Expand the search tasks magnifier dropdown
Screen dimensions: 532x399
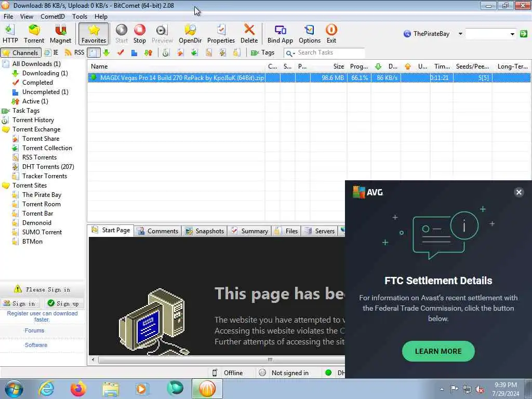pos(290,53)
